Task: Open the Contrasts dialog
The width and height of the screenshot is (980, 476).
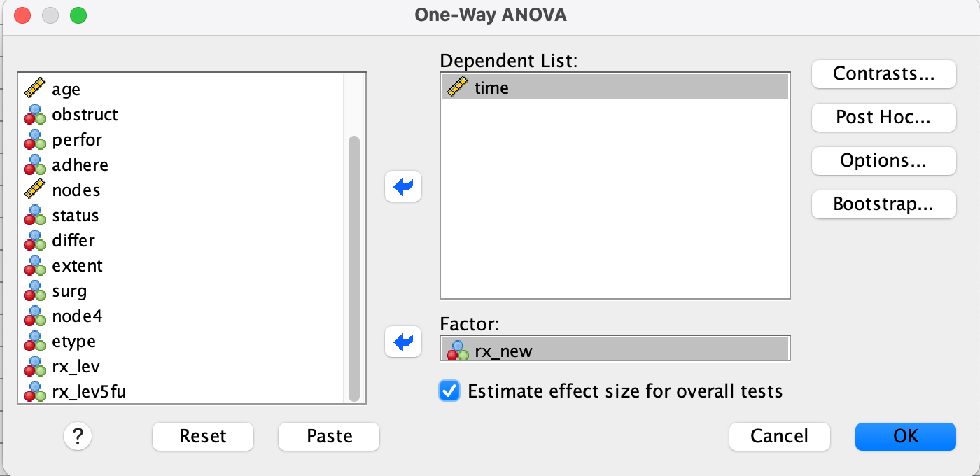Action: [883, 74]
